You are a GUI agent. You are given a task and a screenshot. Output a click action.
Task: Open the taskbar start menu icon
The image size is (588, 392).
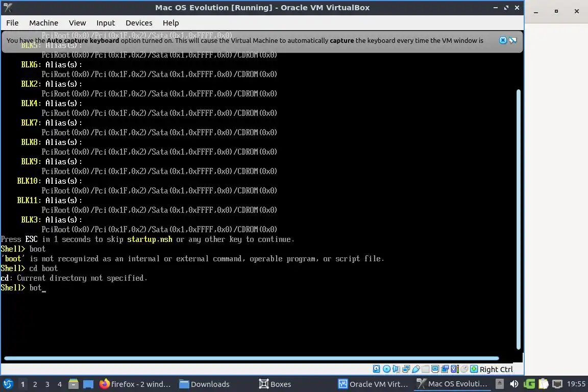coord(8,384)
